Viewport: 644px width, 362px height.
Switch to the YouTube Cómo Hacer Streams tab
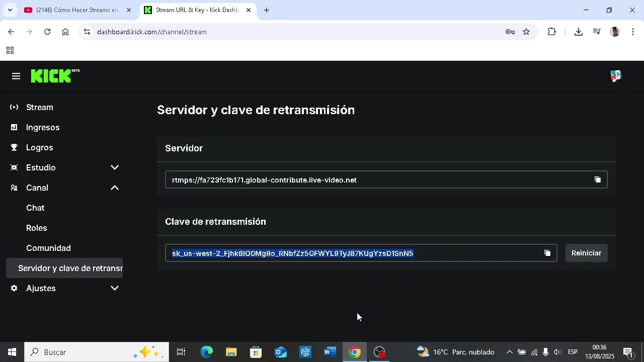(78, 10)
